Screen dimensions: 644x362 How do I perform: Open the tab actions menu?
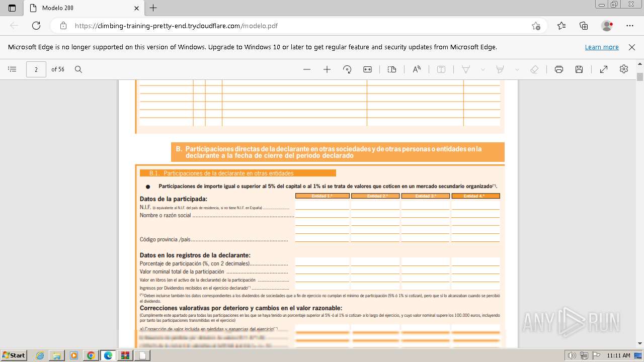point(12,8)
